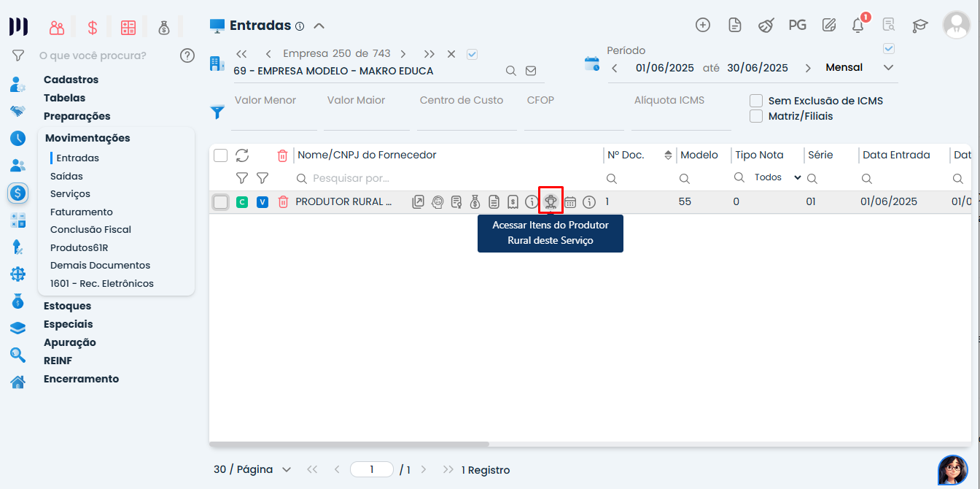Advance period to next month arrow
The width and height of the screenshot is (980, 489).
tap(808, 68)
